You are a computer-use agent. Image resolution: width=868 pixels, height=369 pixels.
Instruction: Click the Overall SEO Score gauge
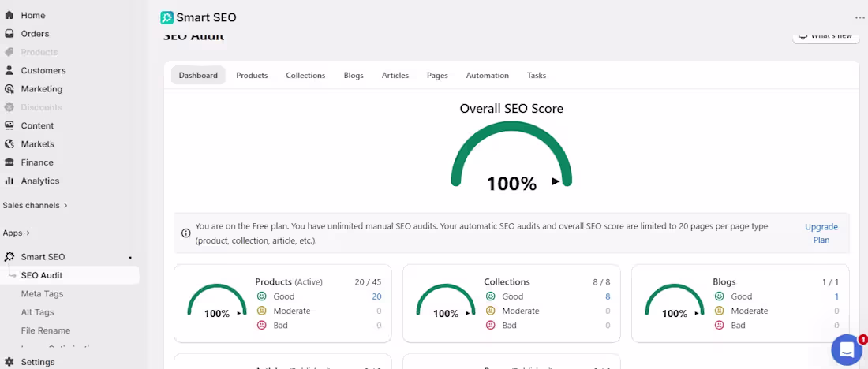point(511,155)
